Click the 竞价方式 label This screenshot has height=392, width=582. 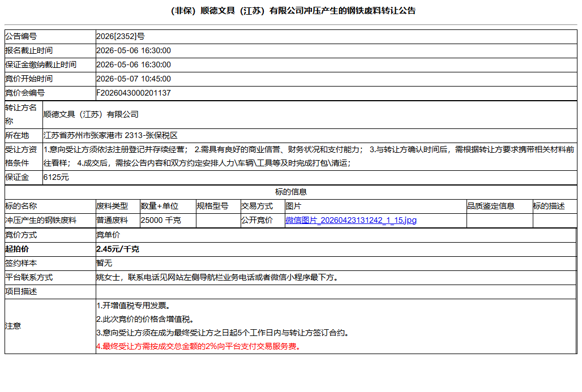tap(21, 235)
